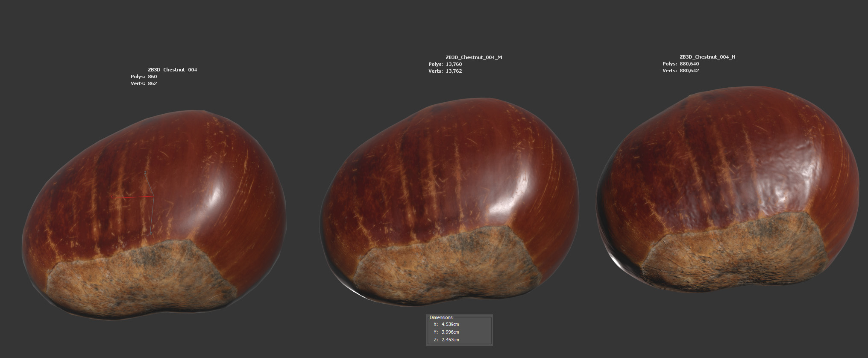Viewport: 868px width, 358px height.
Task: Click the Dimensions group title
Action: pyautogui.click(x=441, y=317)
